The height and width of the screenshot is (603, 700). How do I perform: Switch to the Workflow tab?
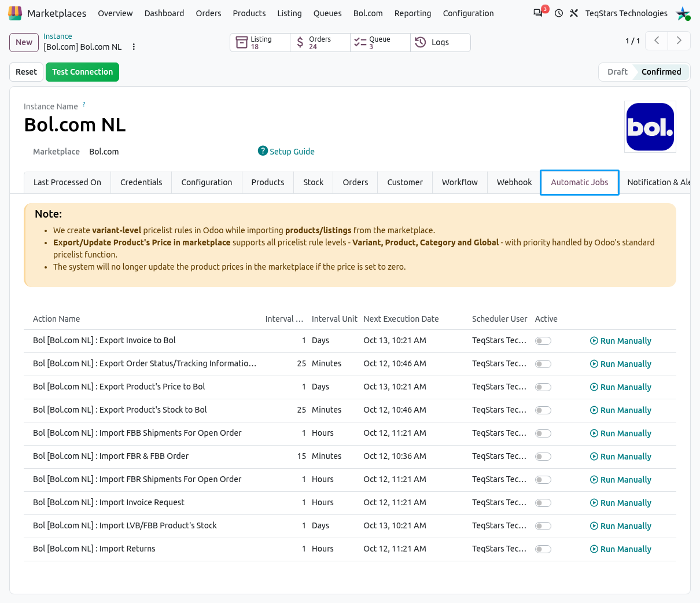tap(460, 182)
